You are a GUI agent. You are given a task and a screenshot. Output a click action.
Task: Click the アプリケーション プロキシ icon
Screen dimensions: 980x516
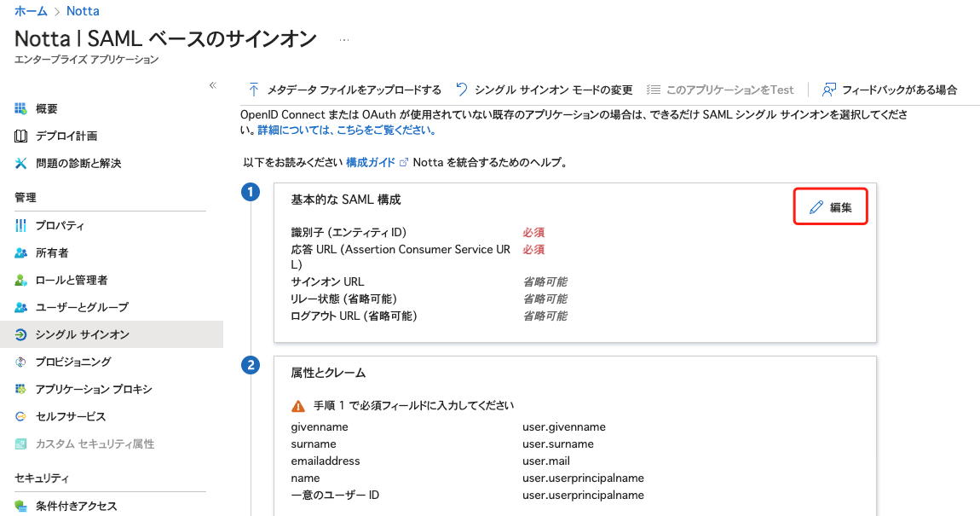20,389
